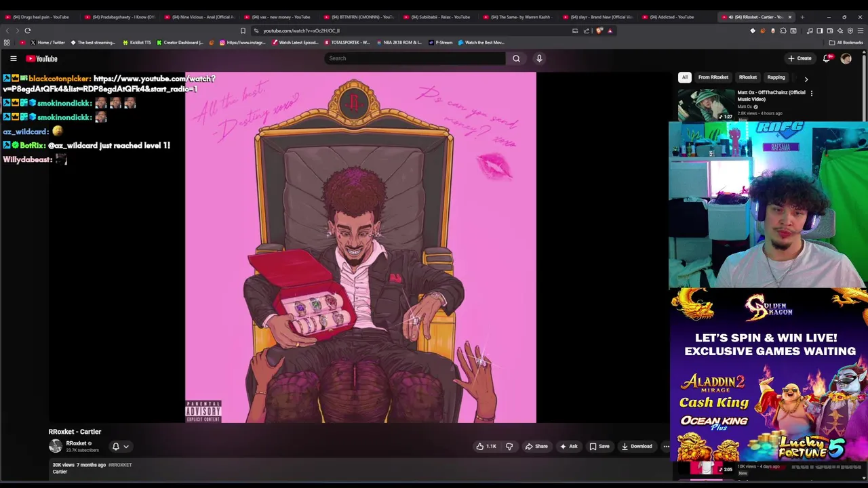Select the Rapping chip
The image size is (868, 488).
[776, 77]
